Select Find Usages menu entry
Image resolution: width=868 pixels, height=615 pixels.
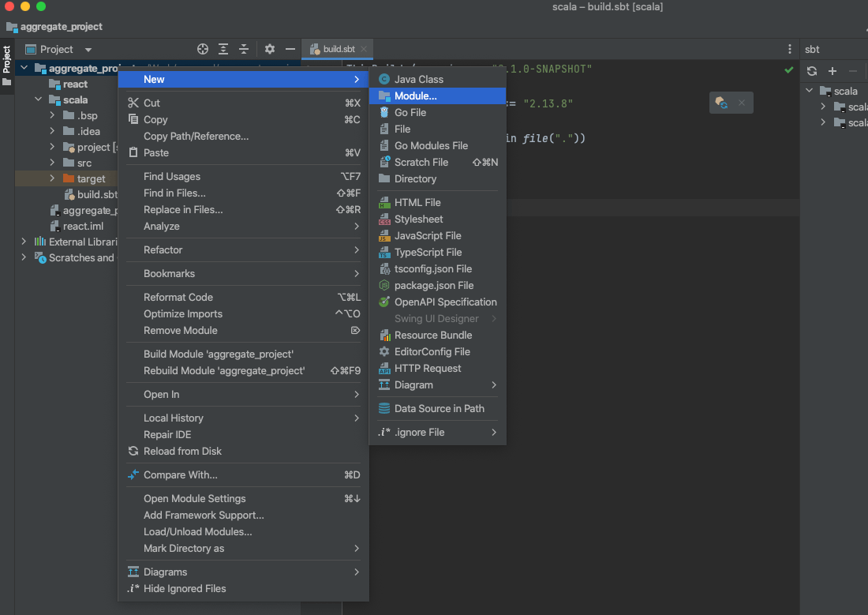[x=244, y=177]
